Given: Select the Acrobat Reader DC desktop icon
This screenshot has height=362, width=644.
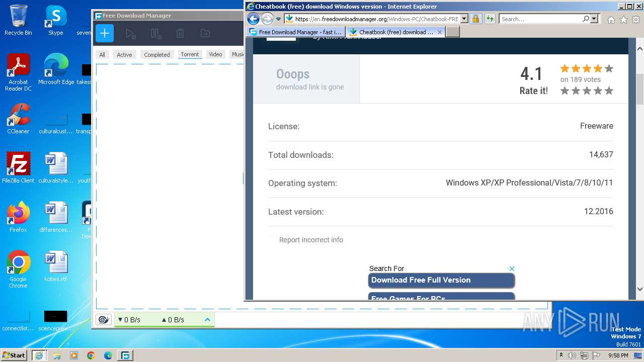Looking at the screenshot, I should tap(18, 72).
